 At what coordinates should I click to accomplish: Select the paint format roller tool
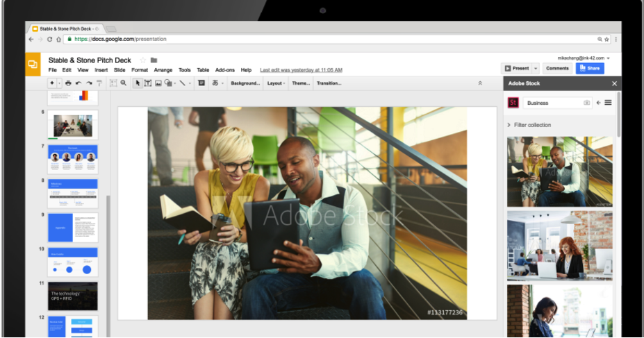coord(99,83)
